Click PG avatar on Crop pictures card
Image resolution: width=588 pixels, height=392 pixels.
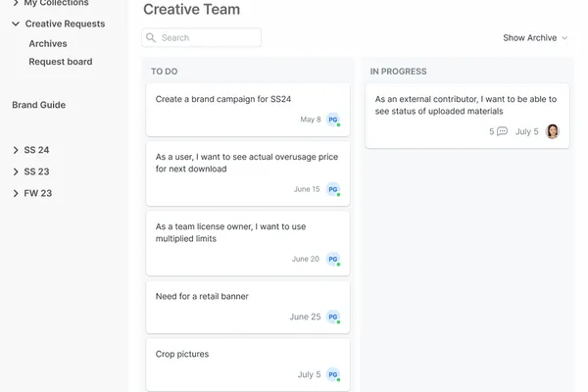pos(333,374)
